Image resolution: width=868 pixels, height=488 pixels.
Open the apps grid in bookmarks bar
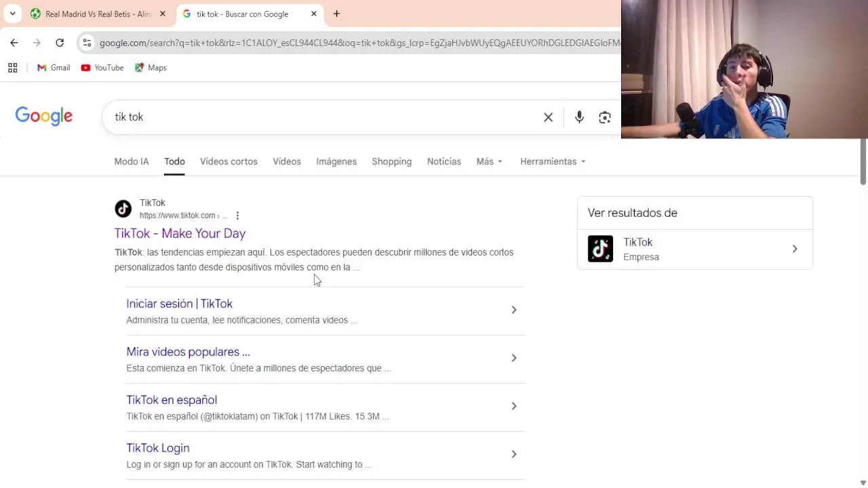[12, 68]
